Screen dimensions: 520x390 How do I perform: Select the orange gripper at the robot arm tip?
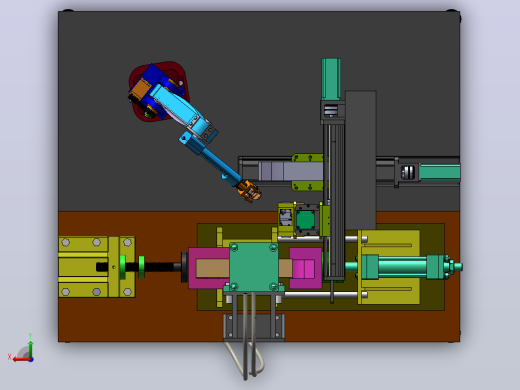point(250,191)
